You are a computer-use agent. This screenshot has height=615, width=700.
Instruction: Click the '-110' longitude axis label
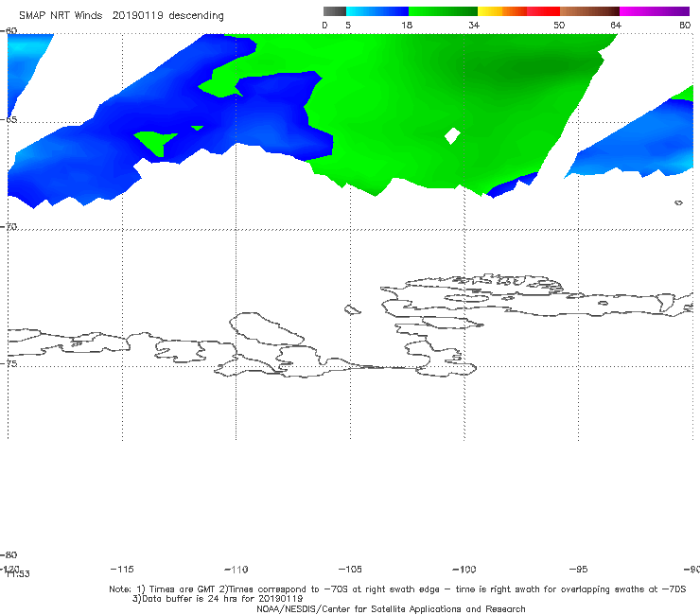point(236,570)
